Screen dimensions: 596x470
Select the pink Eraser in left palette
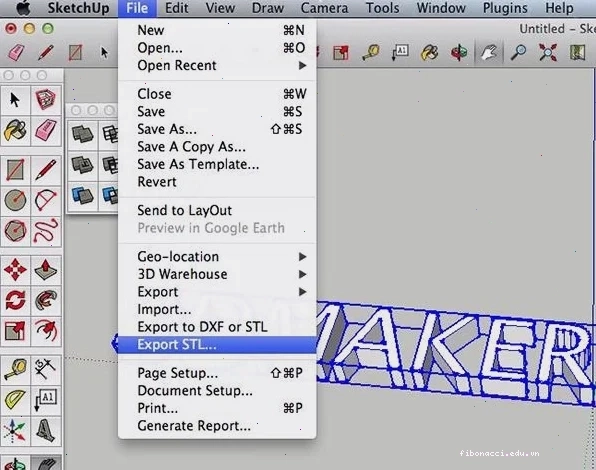tap(46, 131)
